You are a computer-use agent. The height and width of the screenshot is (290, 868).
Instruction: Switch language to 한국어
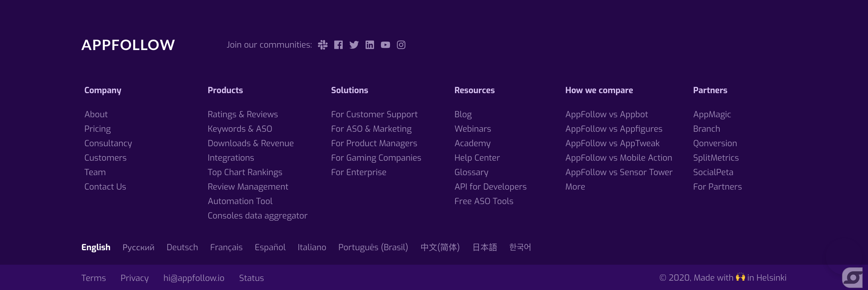tap(520, 247)
